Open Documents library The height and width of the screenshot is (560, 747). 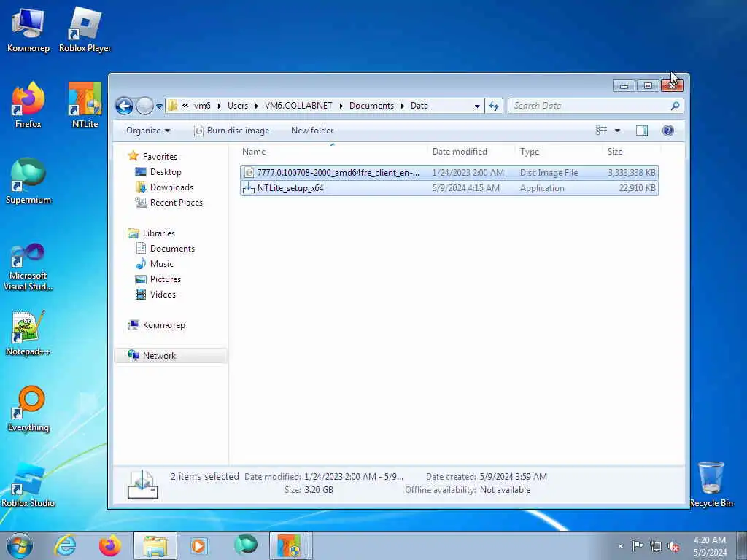click(x=172, y=249)
